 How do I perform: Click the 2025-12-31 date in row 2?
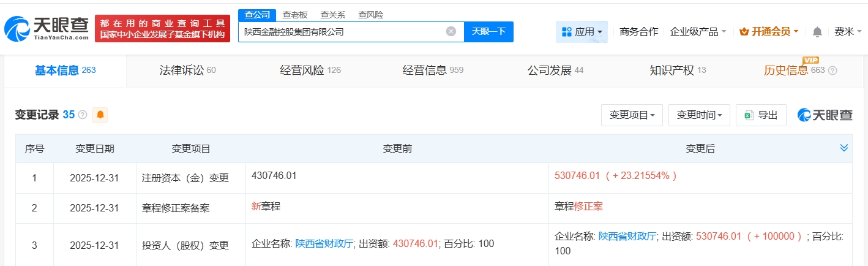pos(94,208)
